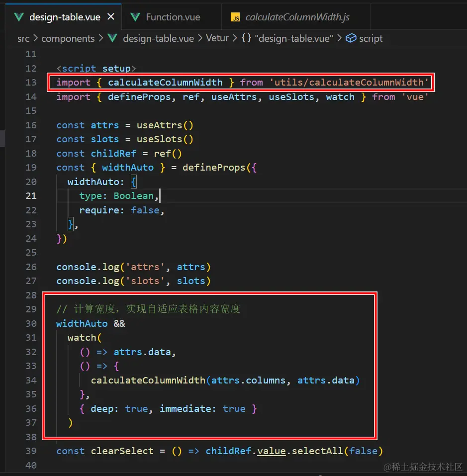
Task: Click 'useAttrs()' call on line 16
Action: pos(165,125)
